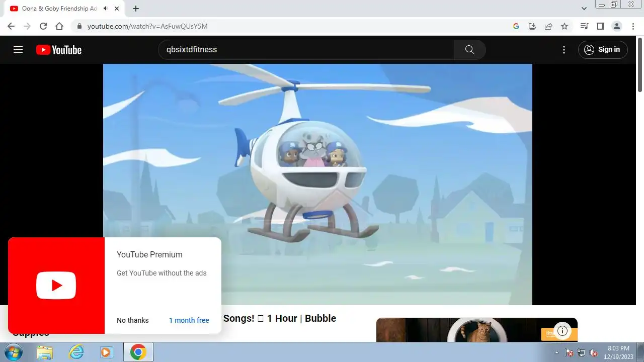Click the Sign in button
Screen dimensions: 644x362
pos(603,50)
